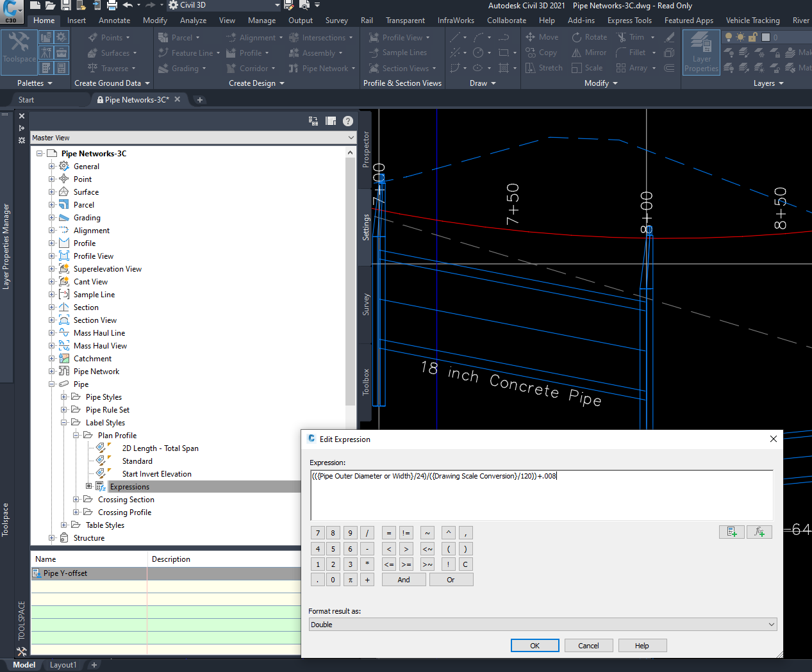Confirm the expression with the OK button
Screen dimensions: 812x672
[x=534, y=645]
